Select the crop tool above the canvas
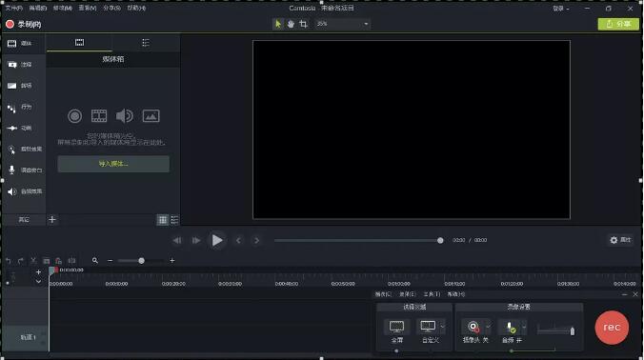644x360 pixels. 303,24
